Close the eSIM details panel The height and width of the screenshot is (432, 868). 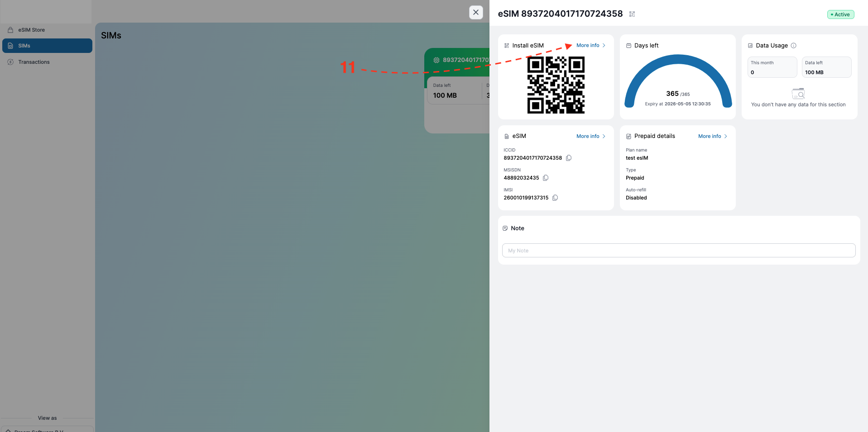coord(476,12)
